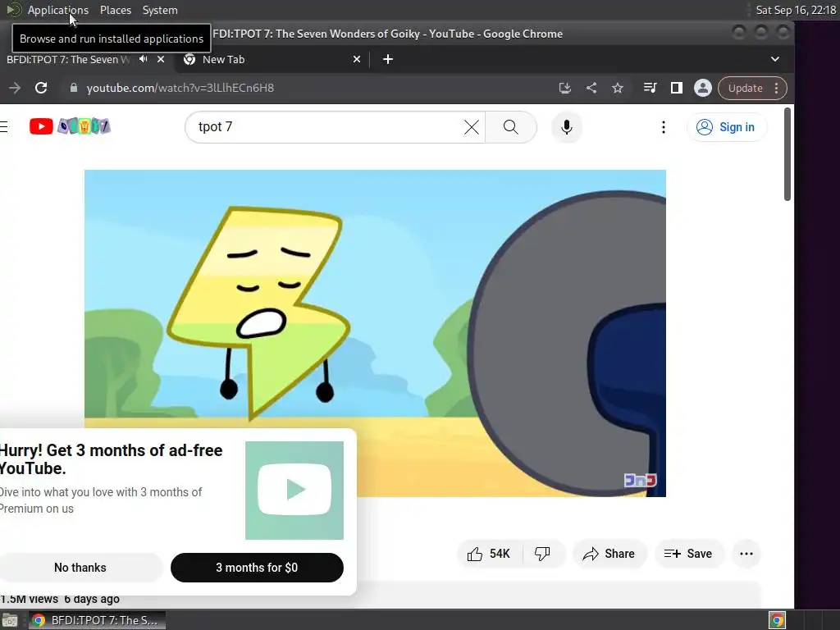Open Chrome media controls
The height and width of the screenshot is (630, 840).
tap(650, 88)
